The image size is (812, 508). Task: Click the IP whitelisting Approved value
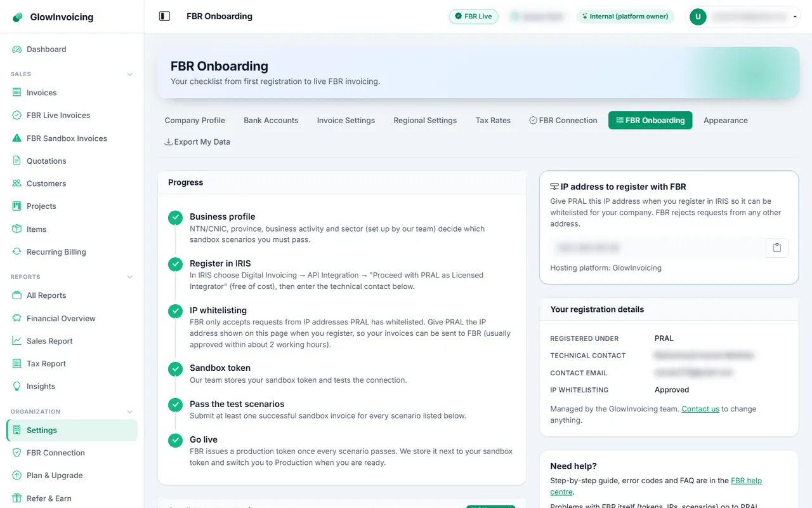[672, 390]
